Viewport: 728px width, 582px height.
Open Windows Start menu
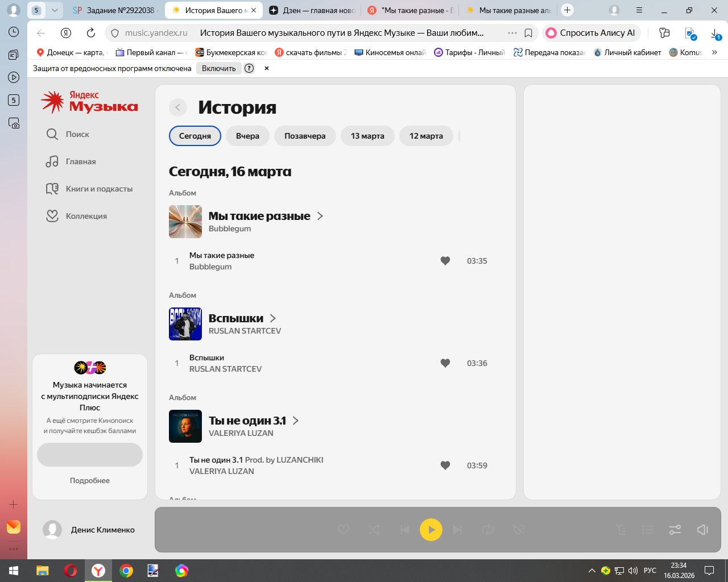pos(14,571)
